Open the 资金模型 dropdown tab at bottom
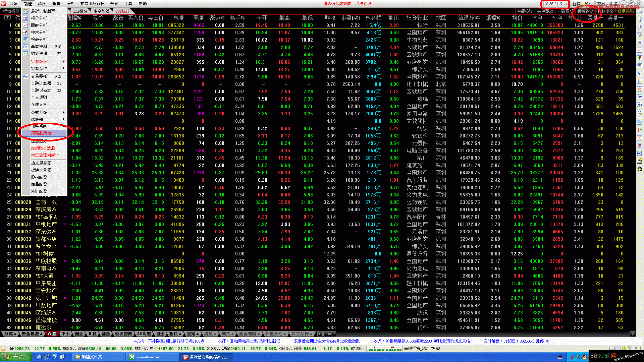Screen dimensions: 644x362 pos(32,334)
